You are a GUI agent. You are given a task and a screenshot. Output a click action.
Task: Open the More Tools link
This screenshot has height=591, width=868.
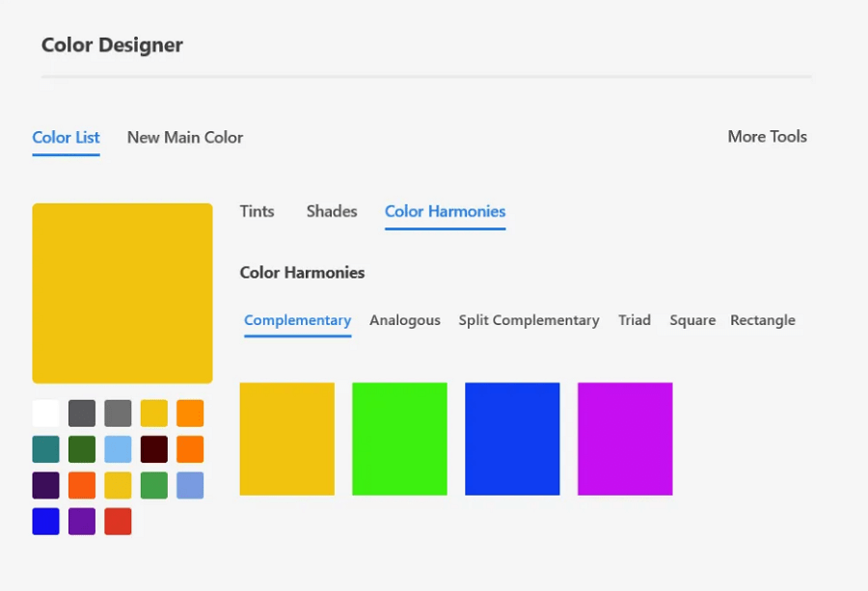(767, 136)
